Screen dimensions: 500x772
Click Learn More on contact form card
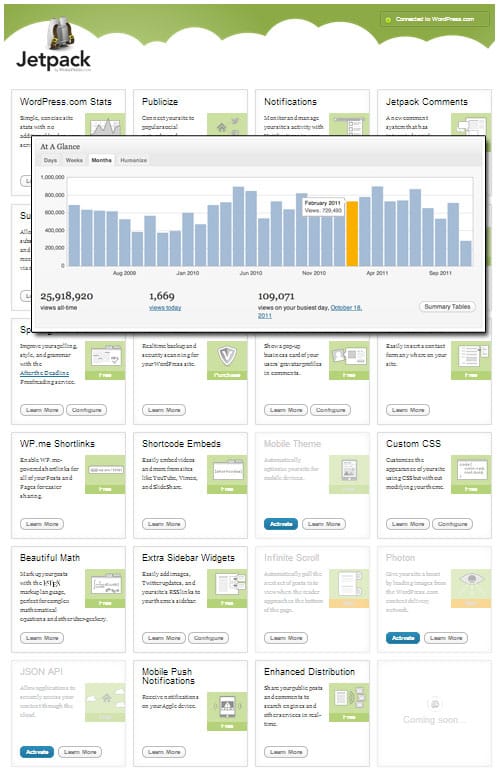[x=408, y=410]
